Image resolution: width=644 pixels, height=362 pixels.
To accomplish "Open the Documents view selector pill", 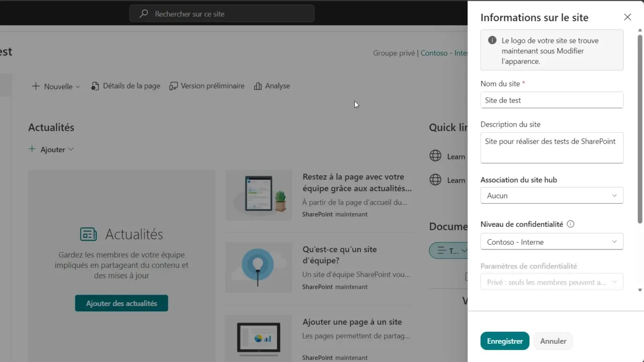I will (x=448, y=250).
